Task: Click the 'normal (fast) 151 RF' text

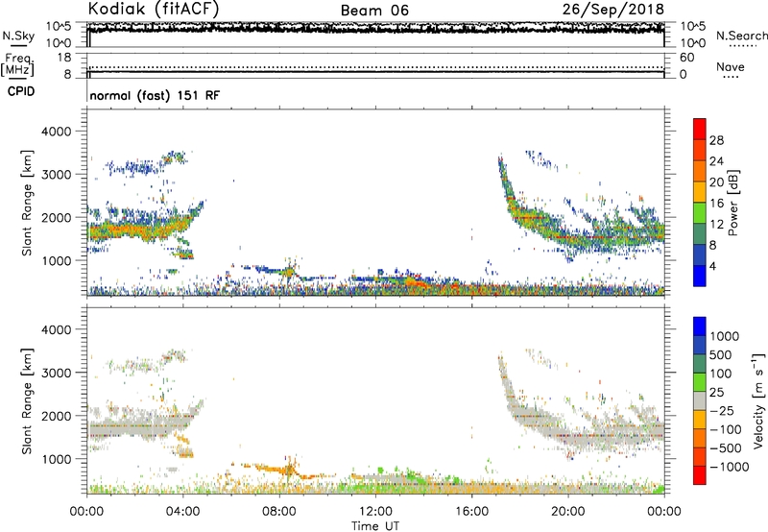Action: [155, 95]
